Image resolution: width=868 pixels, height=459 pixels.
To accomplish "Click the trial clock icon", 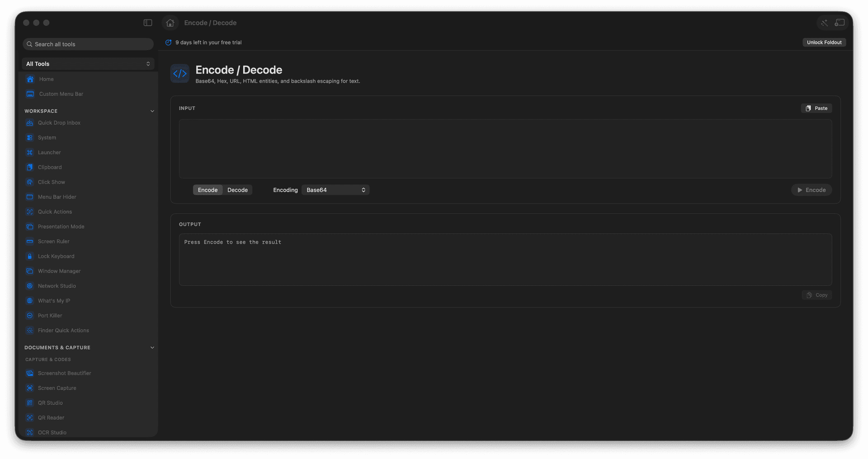I will [x=169, y=42].
